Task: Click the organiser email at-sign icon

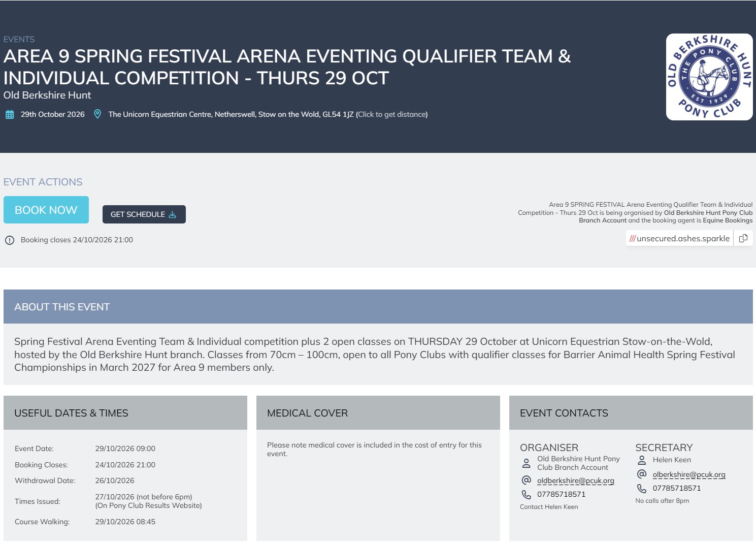Action: click(x=527, y=480)
